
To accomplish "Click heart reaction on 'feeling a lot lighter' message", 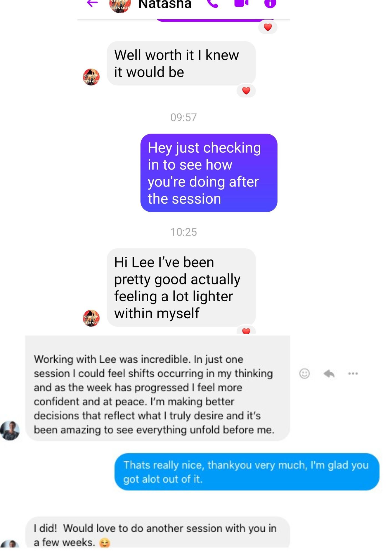I will click(246, 330).
